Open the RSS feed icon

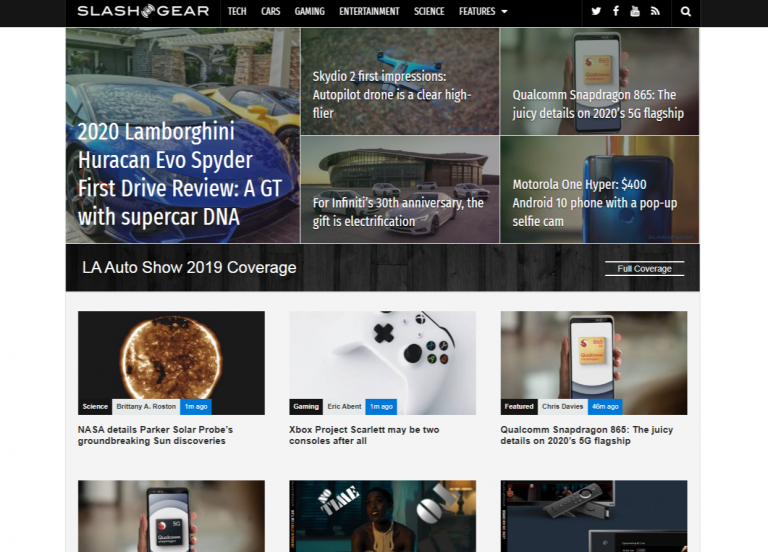click(x=655, y=11)
